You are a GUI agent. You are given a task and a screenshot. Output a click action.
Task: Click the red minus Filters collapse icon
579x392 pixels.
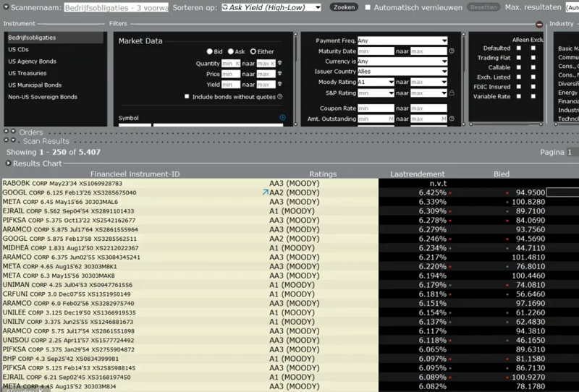coord(539,25)
